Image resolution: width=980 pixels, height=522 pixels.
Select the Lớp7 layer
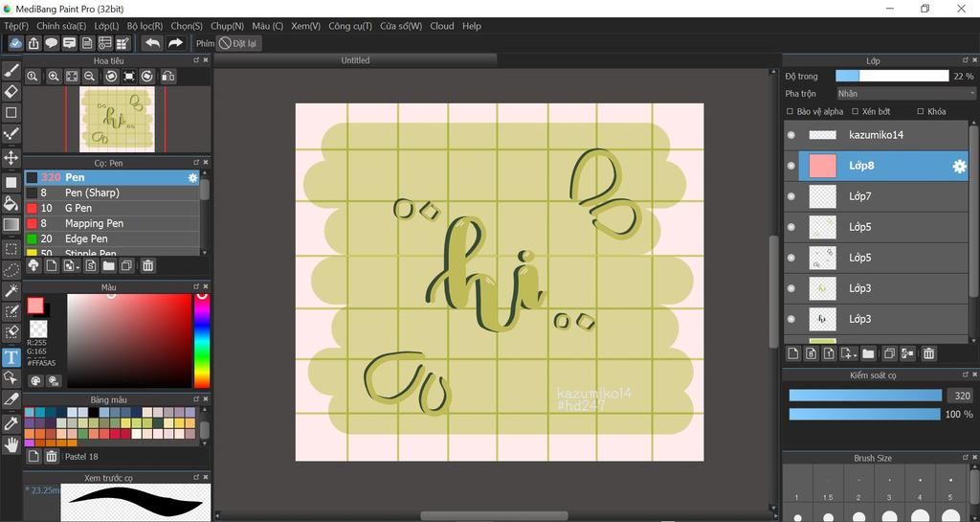877,196
